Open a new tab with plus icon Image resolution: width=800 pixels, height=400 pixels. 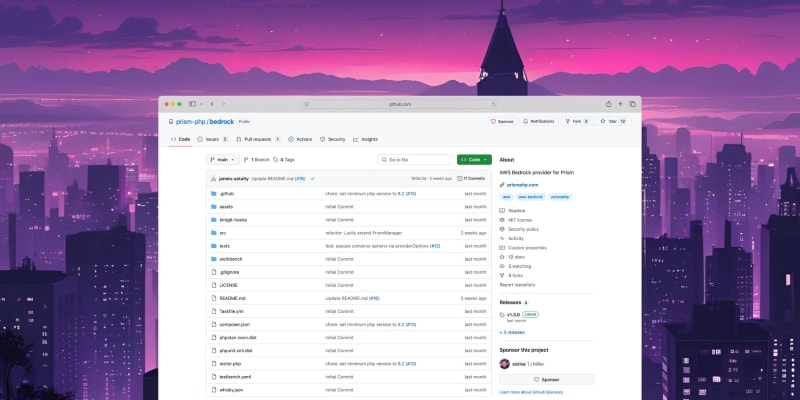(620, 104)
